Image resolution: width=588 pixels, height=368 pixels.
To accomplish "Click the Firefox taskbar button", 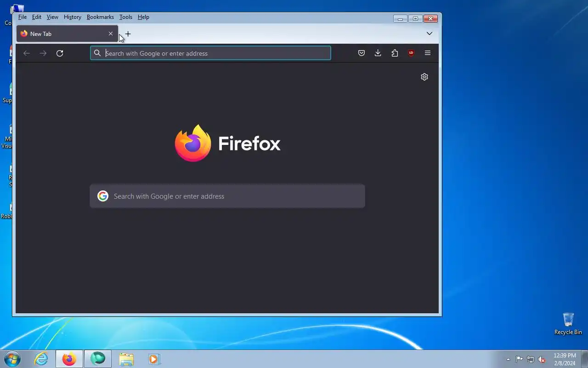I will coord(69,359).
